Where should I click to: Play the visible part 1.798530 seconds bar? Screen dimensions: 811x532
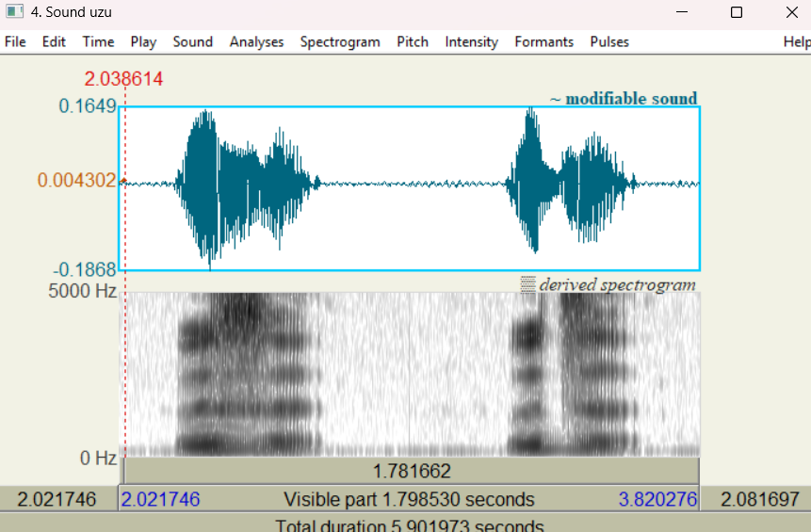pos(409,499)
